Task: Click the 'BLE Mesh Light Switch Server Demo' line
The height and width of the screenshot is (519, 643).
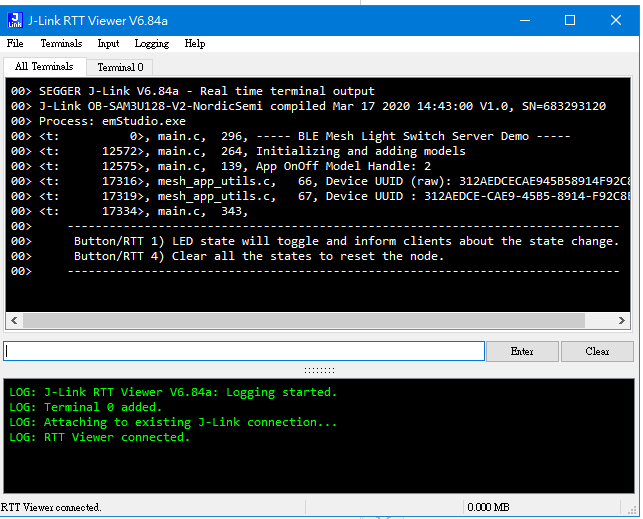Action: click(290, 136)
